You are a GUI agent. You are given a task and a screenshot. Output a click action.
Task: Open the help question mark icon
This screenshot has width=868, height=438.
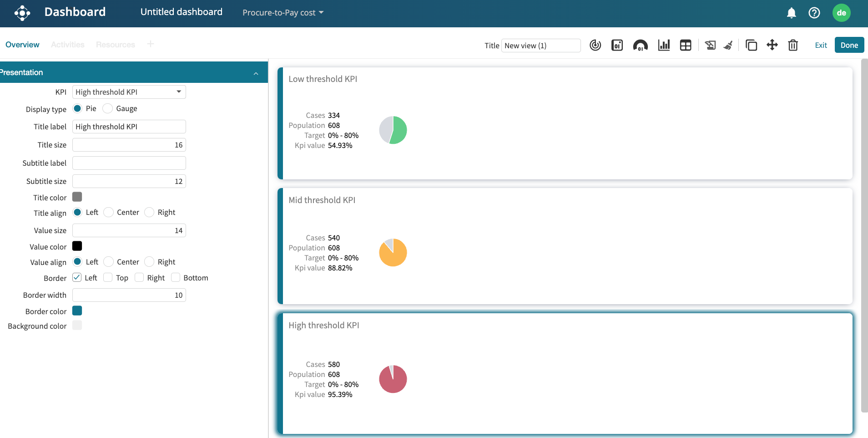(x=814, y=13)
